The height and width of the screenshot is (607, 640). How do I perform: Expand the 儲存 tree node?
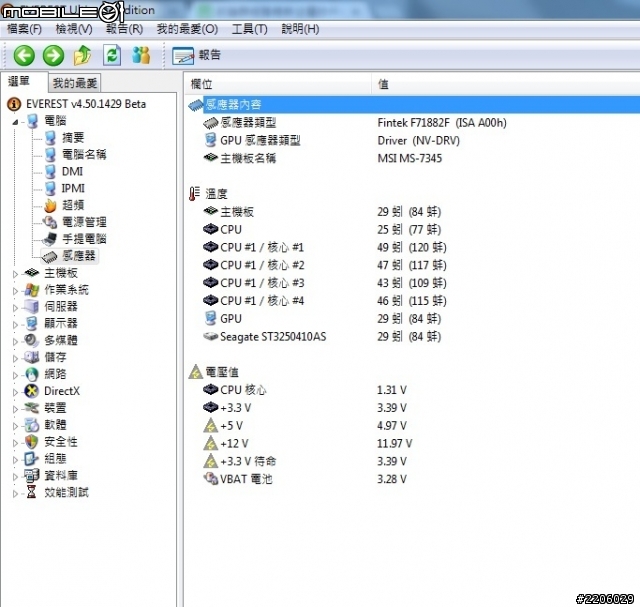tap(15, 358)
